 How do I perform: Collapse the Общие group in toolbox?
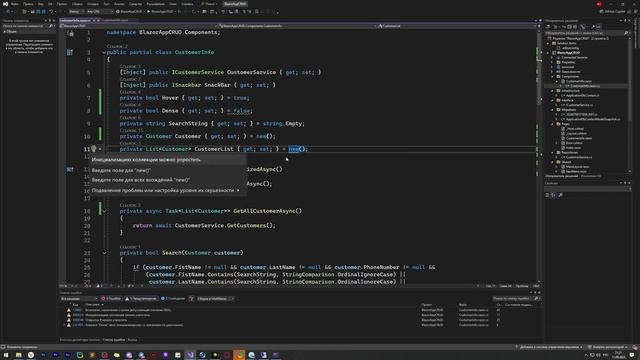point(4,31)
